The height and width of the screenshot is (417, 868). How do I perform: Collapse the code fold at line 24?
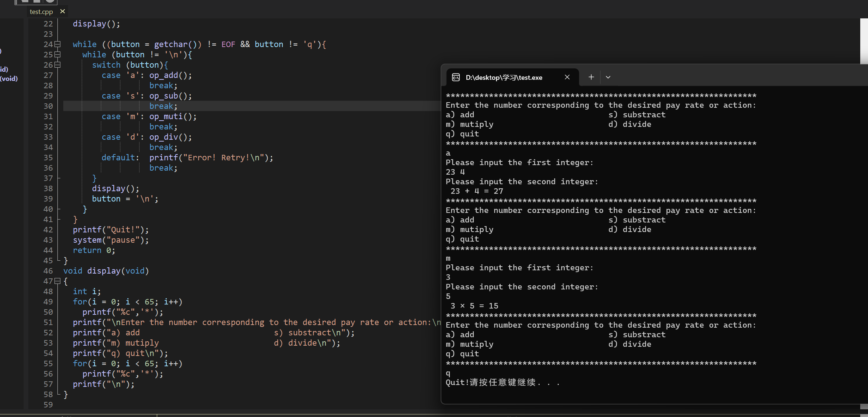click(57, 44)
